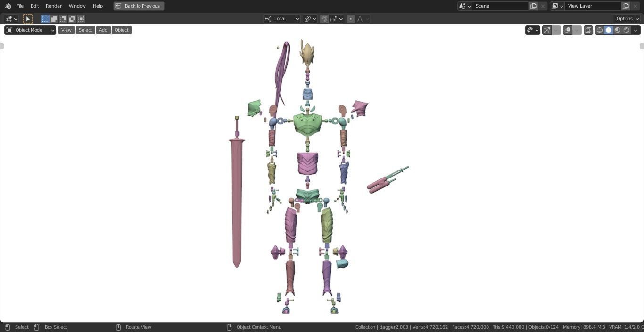Open the overlays settings dropdown arrow

point(577,30)
